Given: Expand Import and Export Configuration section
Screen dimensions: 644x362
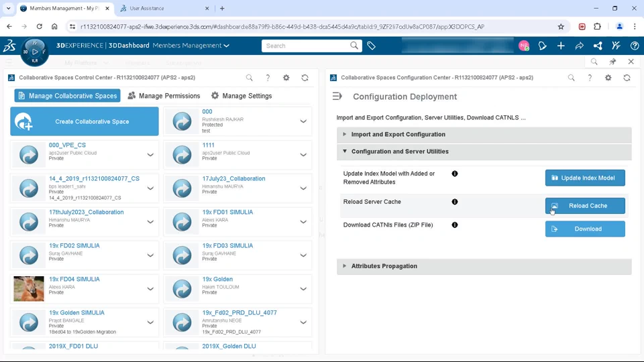Looking at the screenshot, I should click(x=484, y=134).
